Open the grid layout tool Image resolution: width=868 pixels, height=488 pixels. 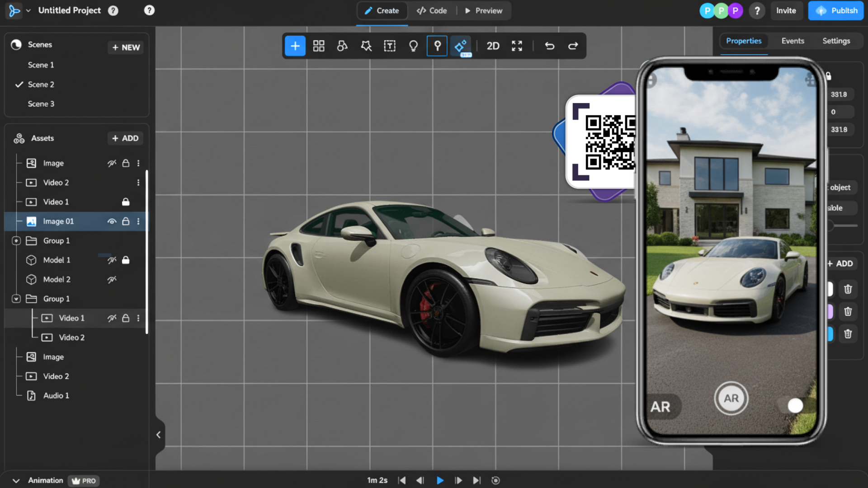(319, 46)
